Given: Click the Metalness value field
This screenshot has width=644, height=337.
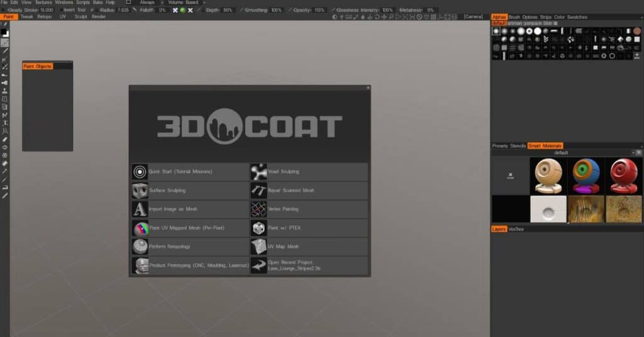Looking at the screenshot, I should click(x=430, y=10).
